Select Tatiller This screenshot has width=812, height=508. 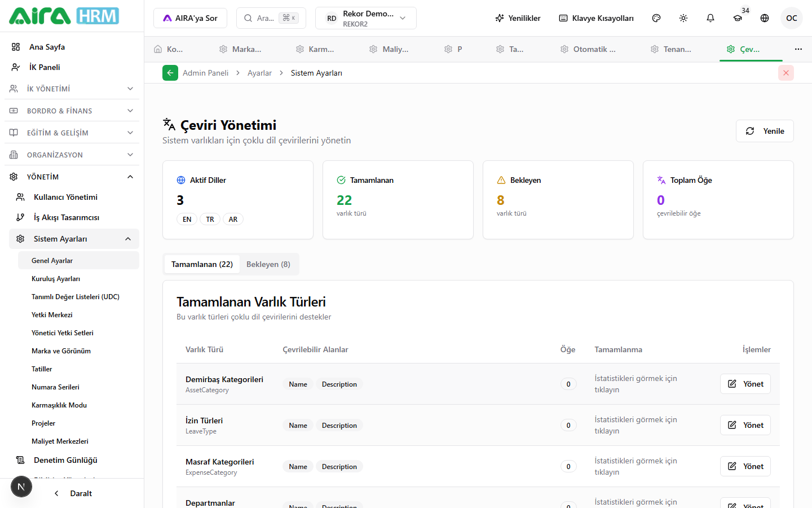pyautogui.click(x=78, y=369)
